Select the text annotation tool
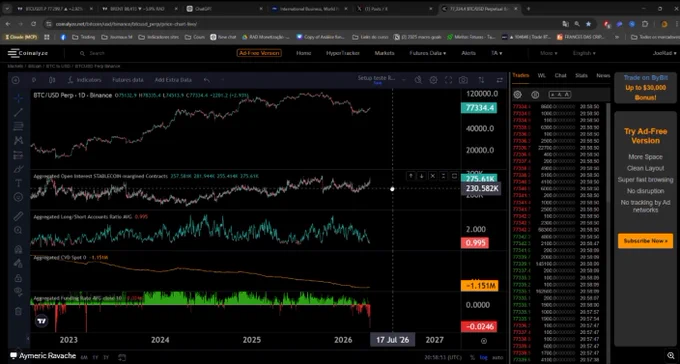 18,183
